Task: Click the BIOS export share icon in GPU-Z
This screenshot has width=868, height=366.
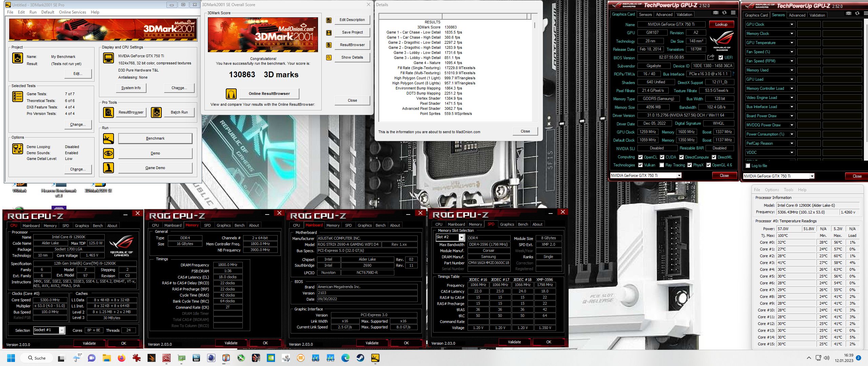Action: click(x=711, y=57)
